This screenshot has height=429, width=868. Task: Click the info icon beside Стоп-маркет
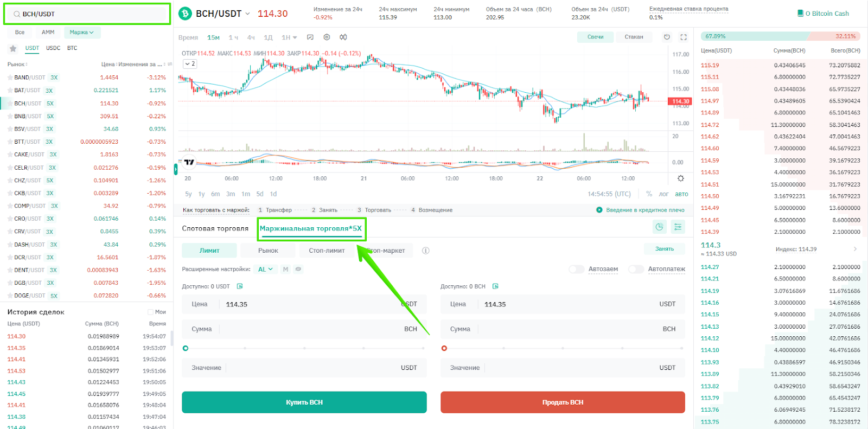pyautogui.click(x=426, y=251)
